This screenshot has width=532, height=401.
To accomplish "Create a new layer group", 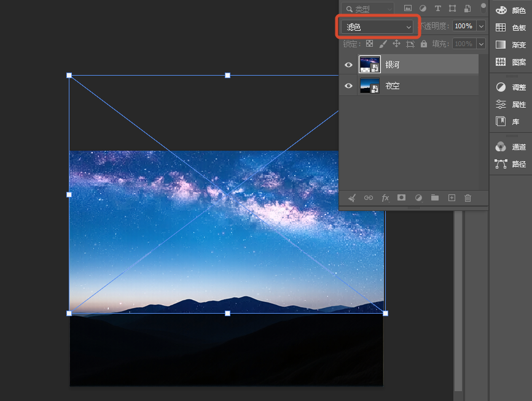I will [x=435, y=197].
